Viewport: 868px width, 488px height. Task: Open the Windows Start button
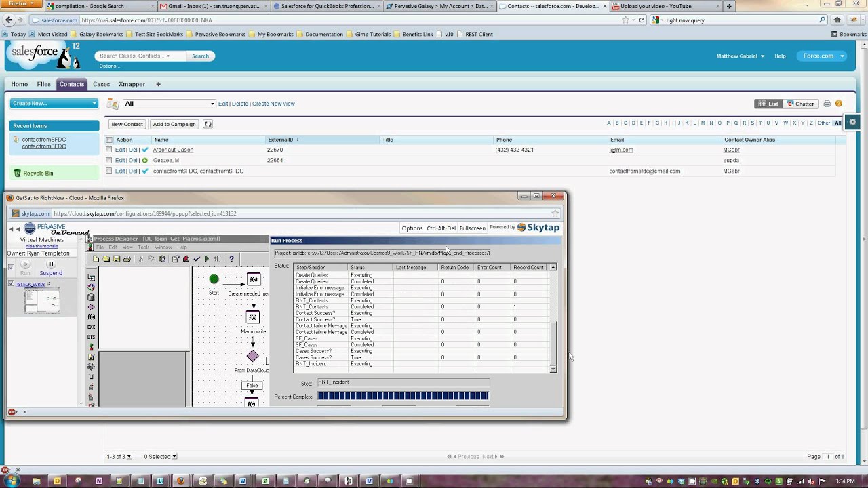[x=13, y=481]
